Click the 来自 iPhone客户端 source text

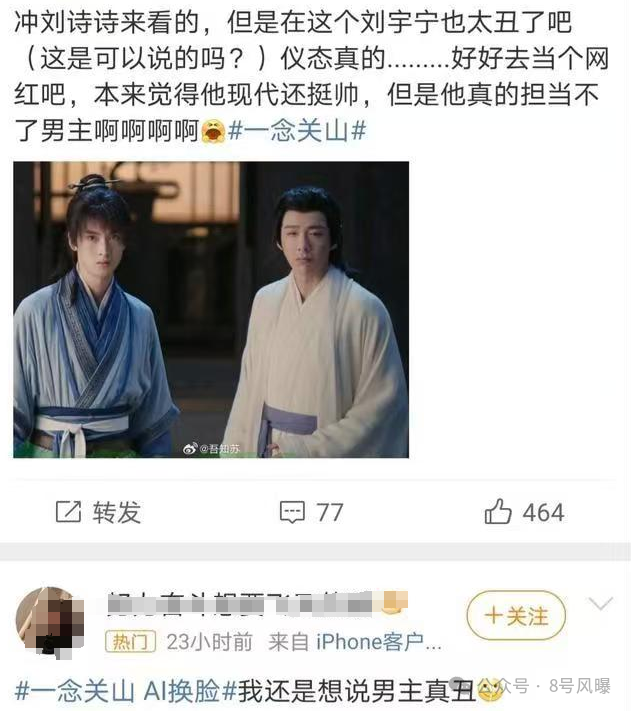[x=355, y=642]
